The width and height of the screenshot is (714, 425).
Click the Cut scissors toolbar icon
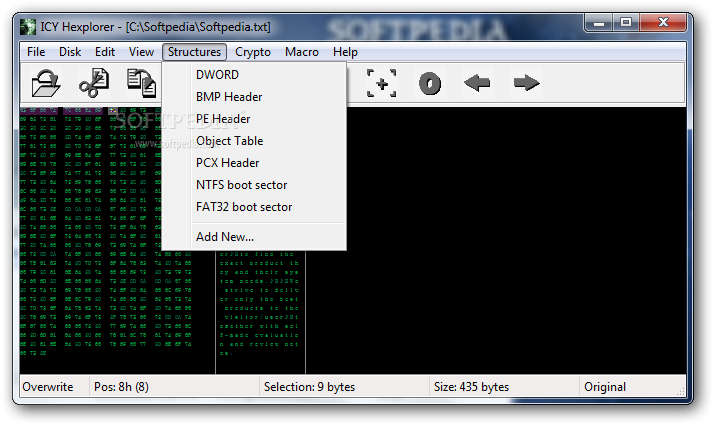pos(94,83)
